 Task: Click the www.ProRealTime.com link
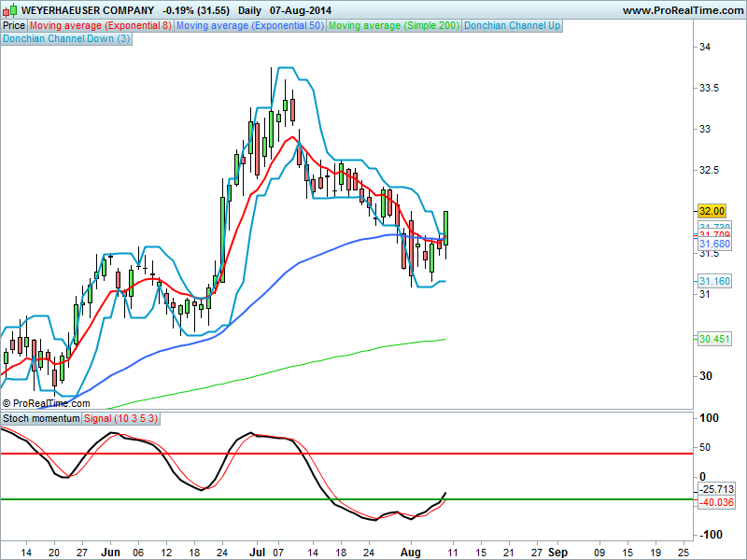pyautogui.click(x=684, y=10)
